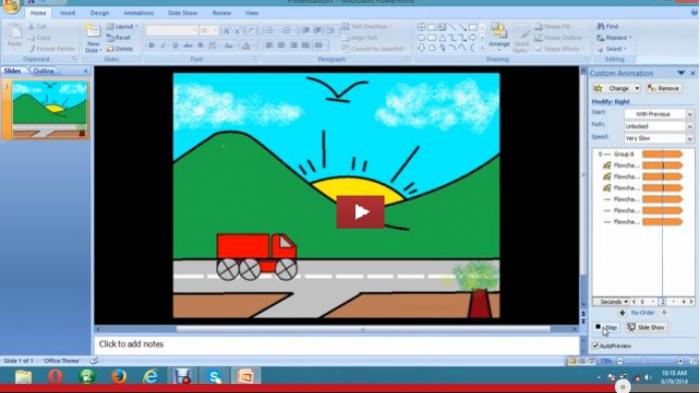The image size is (700, 393).
Task: Click the Re-Order down arrow
Action: [665, 313]
